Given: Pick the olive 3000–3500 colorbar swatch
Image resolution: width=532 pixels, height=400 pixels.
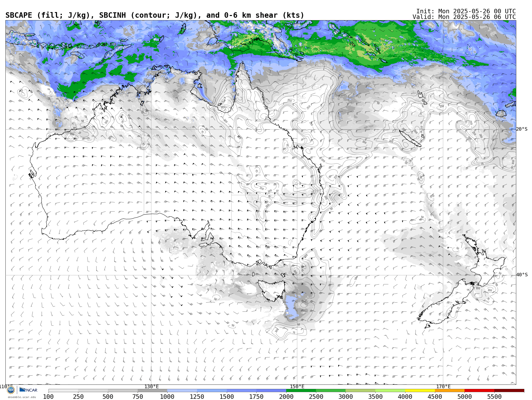Looking at the screenshot, I should click(x=360, y=391).
